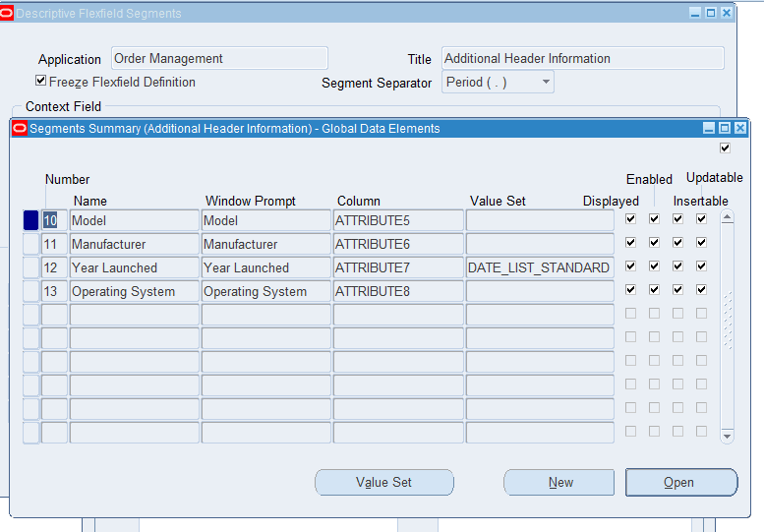Uncheck Displayed for the Model segment
764x532 pixels.
(630, 219)
